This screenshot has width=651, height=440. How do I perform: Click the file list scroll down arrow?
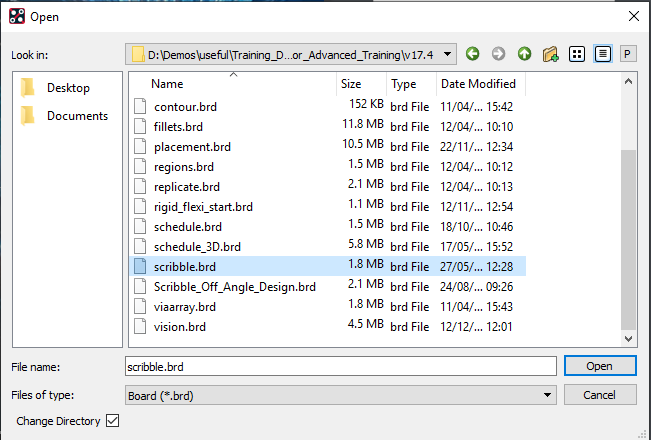[x=628, y=339]
